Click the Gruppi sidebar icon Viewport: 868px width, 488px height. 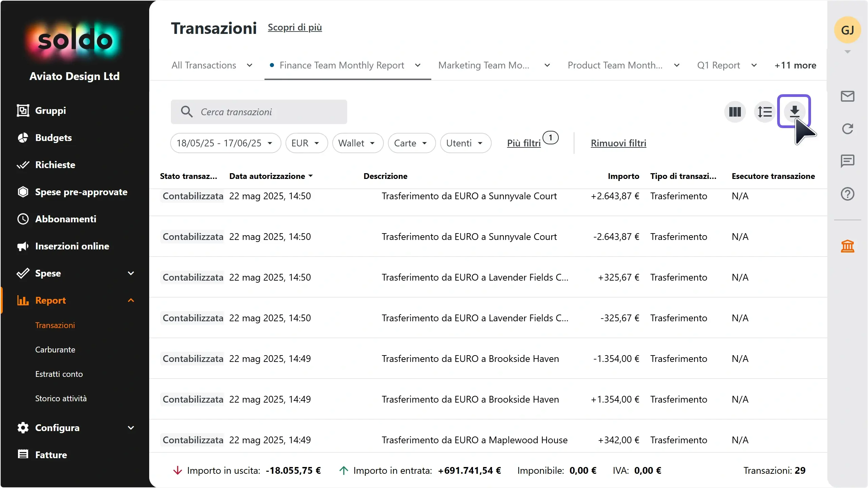point(23,110)
